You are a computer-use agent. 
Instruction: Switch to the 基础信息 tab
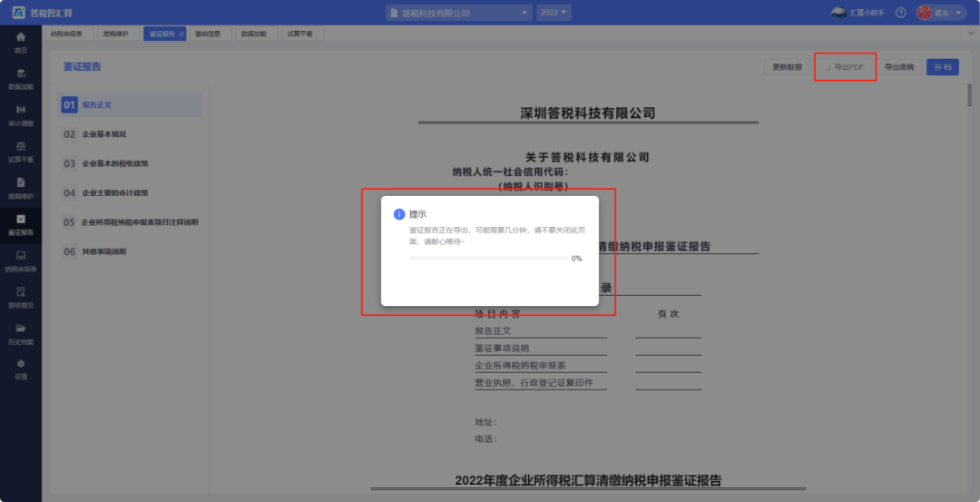(x=208, y=34)
